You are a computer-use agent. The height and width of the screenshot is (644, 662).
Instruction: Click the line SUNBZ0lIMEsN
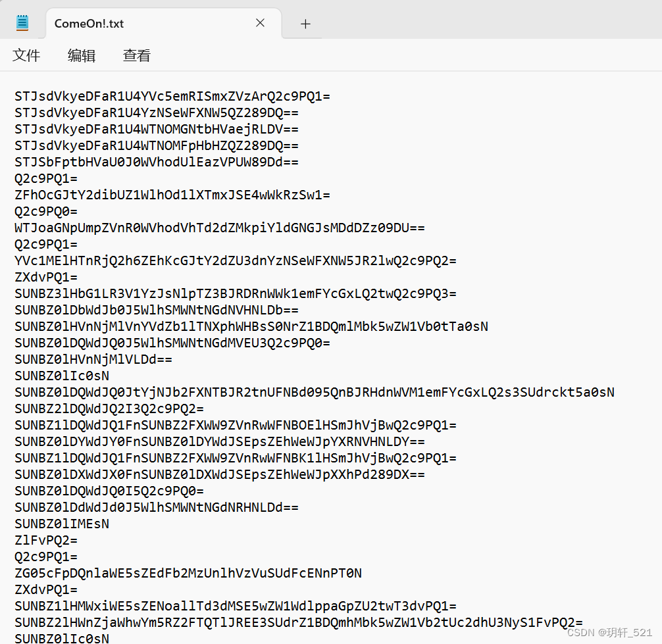[62, 524]
